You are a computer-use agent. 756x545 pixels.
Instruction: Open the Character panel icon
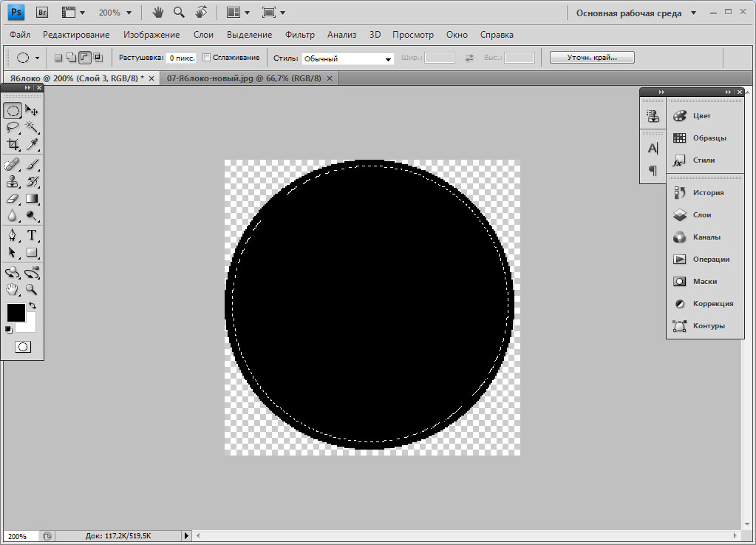653,149
